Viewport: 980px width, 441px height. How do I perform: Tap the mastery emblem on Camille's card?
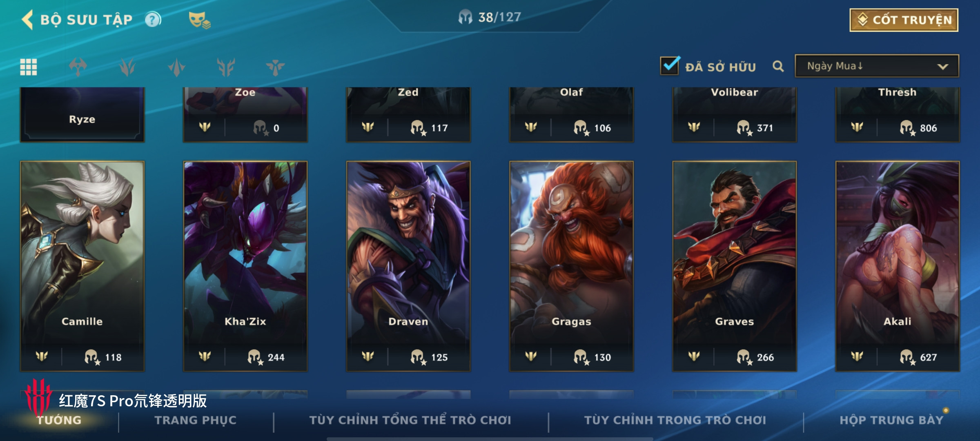click(x=42, y=357)
